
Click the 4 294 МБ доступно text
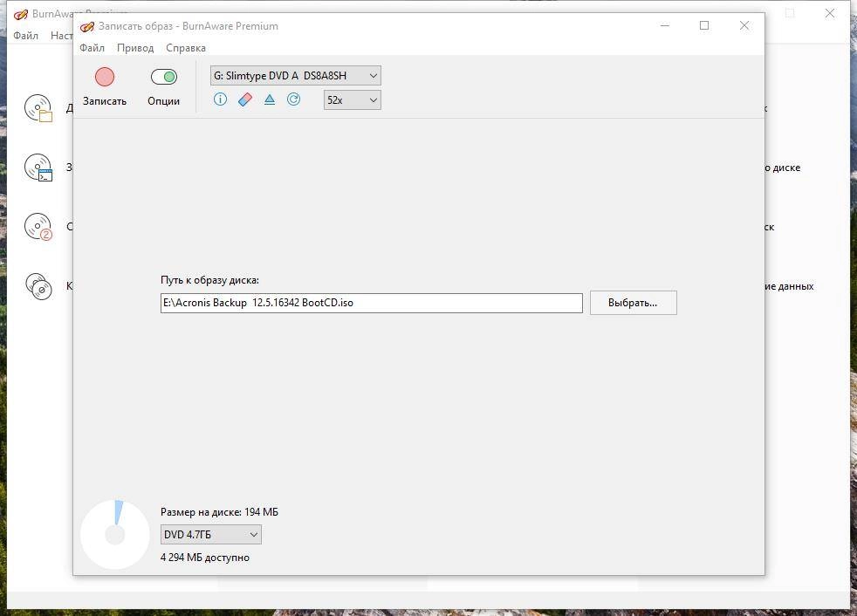point(205,558)
